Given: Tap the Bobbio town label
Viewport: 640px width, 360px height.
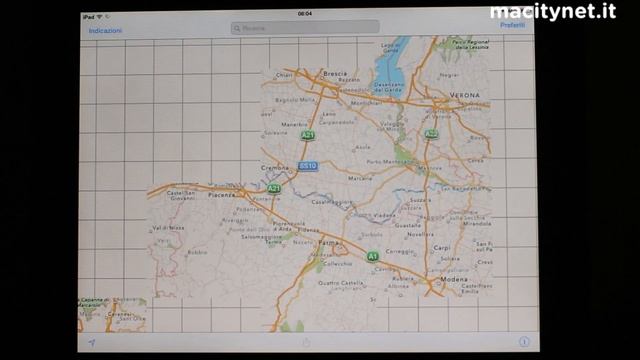Looking at the screenshot, I should pos(197,252).
